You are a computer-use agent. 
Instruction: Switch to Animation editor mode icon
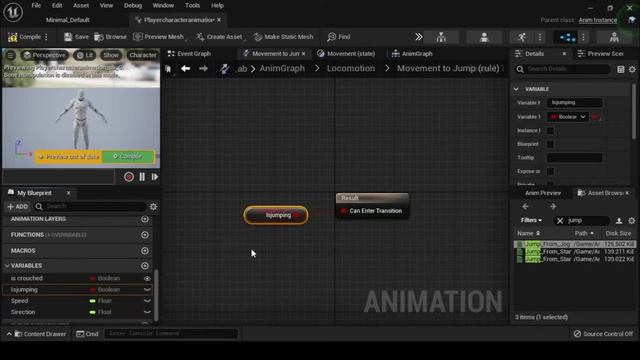point(522,37)
